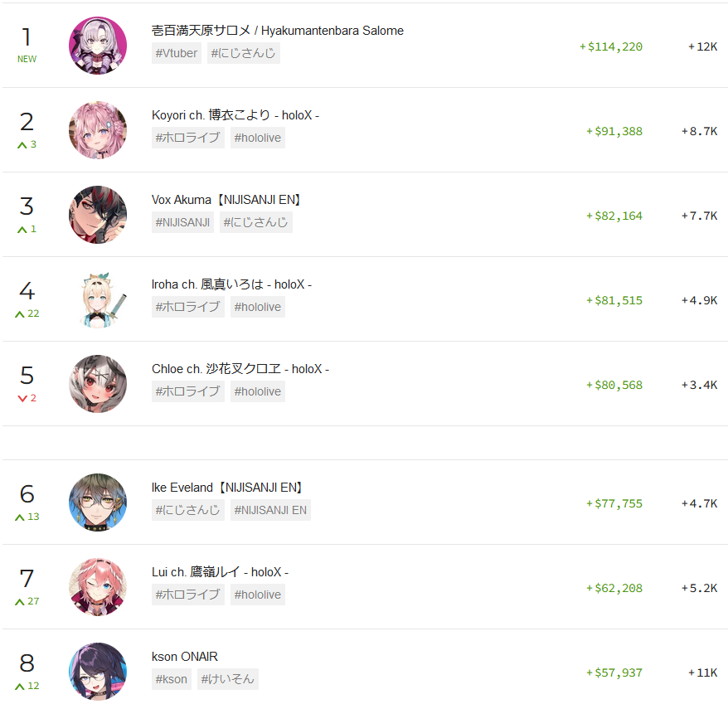Click the #NIJISANJI EN tag under Ike Eveland
The image size is (728, 704).
pyautogui.click(x=270, y=510)
